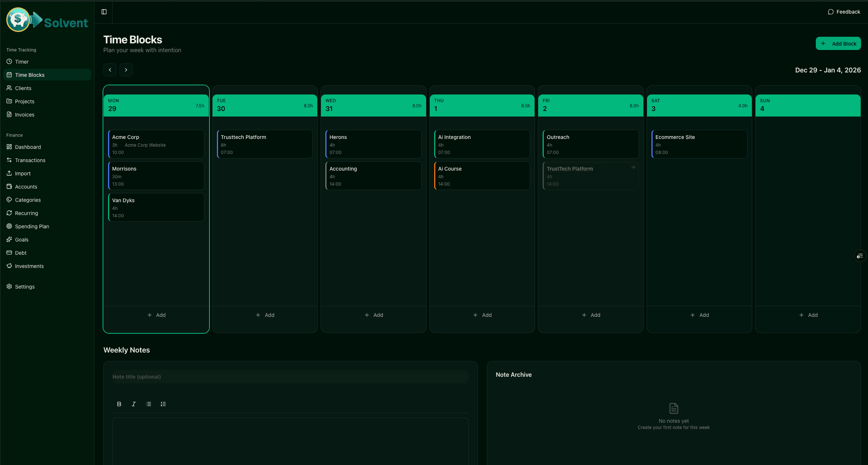
Task: Open the Feedback dialog
Action: [844, 11]
